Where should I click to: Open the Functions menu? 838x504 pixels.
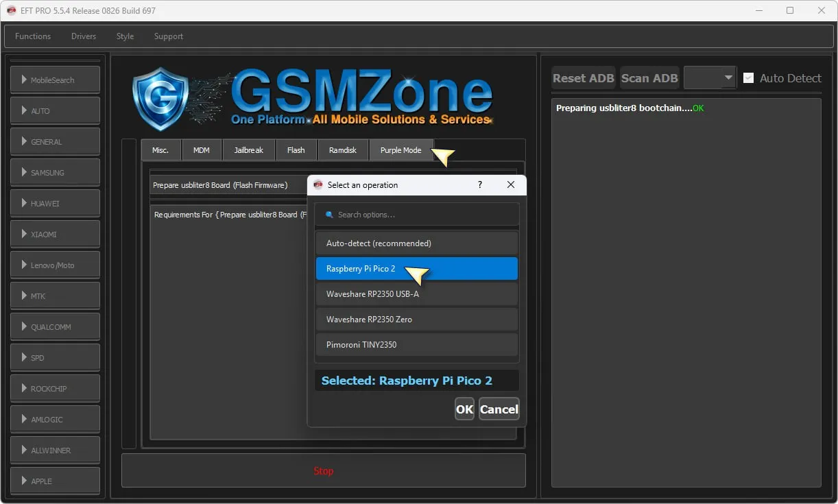pyautogui.click(x=33, y=36)
